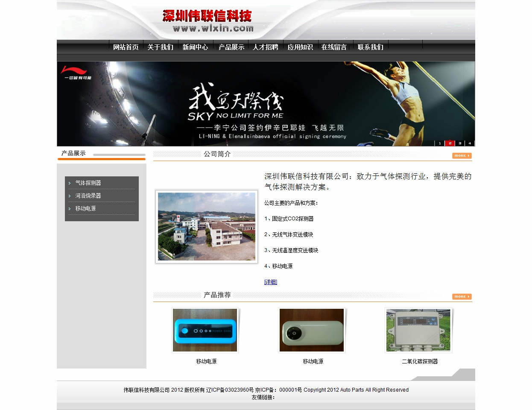Viewport: 532px width, 410px height.
Task: Go to 关于我们 page
Action: (x=160, y=47)
